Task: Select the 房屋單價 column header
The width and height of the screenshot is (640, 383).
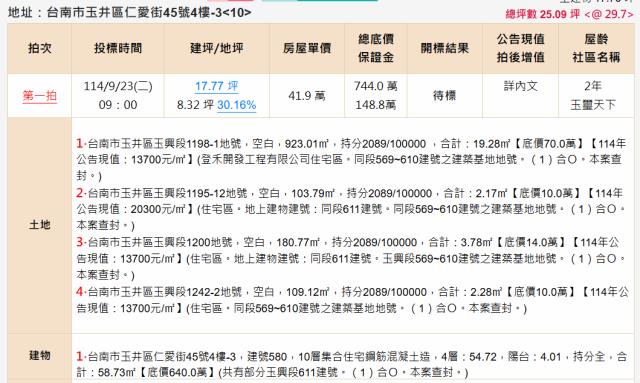Action: tap(307, 48)
